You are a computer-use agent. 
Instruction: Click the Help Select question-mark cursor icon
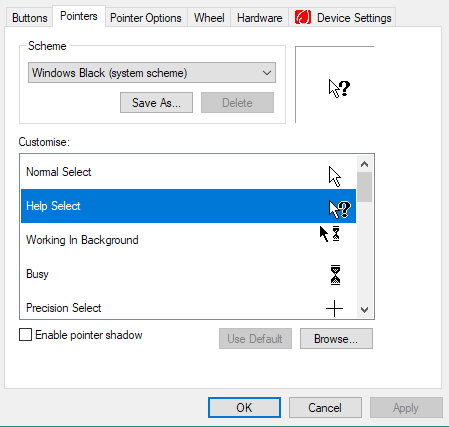coord(340,209)
